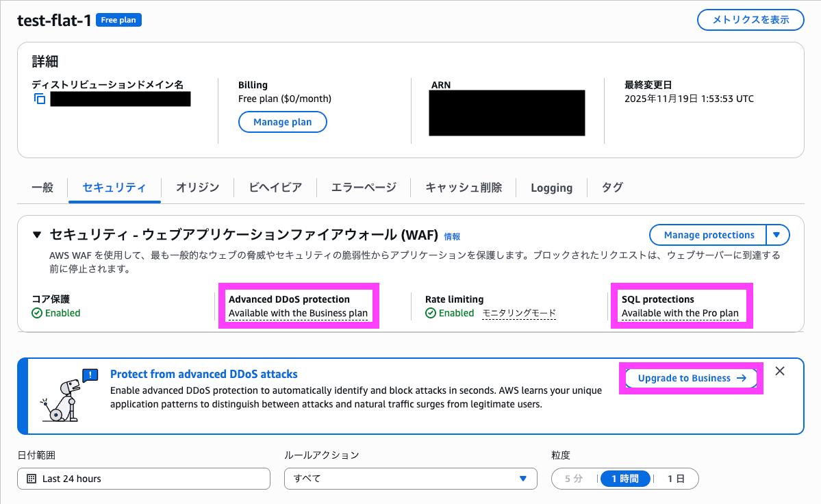The width and height of the screenshot is (821, 504).
Task: Select the 5分 granularity option
Action: [x=573, y=478]
